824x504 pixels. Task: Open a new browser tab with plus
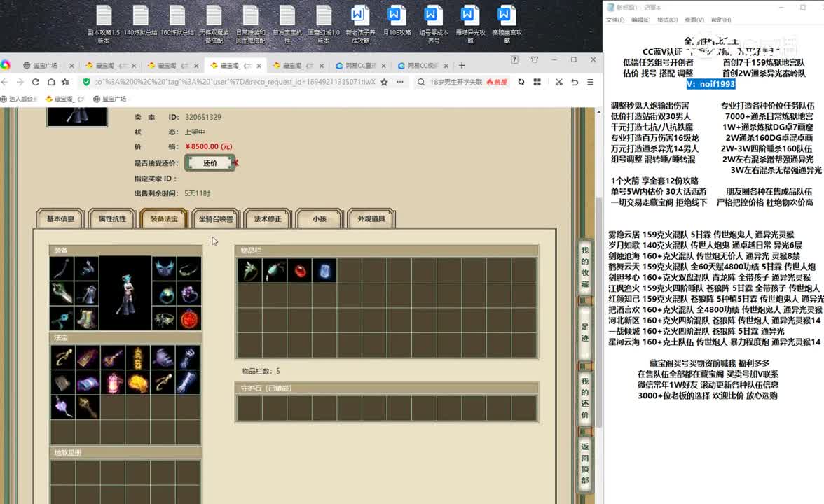click(x=461, y=66)
